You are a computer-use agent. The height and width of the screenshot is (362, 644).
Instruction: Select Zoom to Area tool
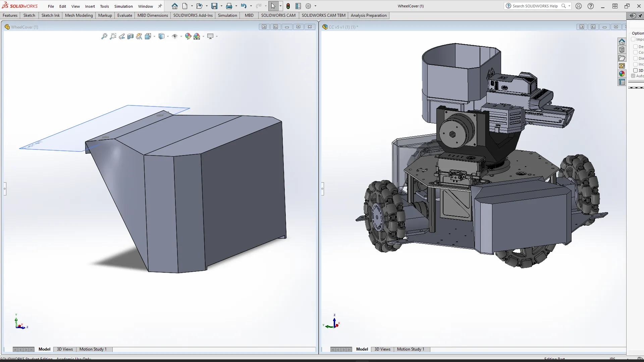tap(113, 36)
